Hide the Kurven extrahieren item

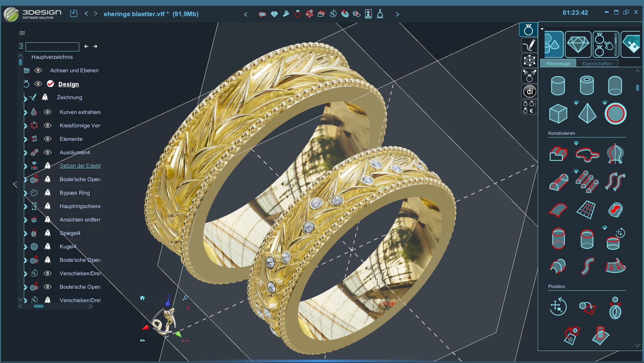[48, 112]
